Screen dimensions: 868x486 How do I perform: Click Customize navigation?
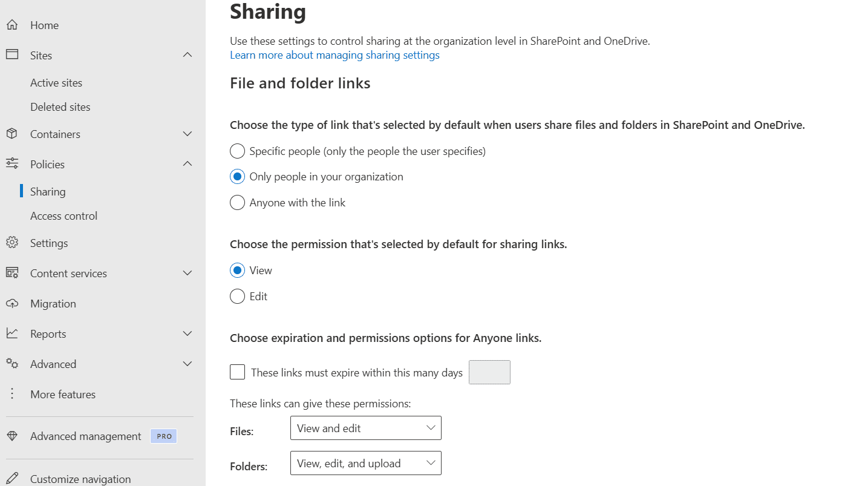[80, 478]
